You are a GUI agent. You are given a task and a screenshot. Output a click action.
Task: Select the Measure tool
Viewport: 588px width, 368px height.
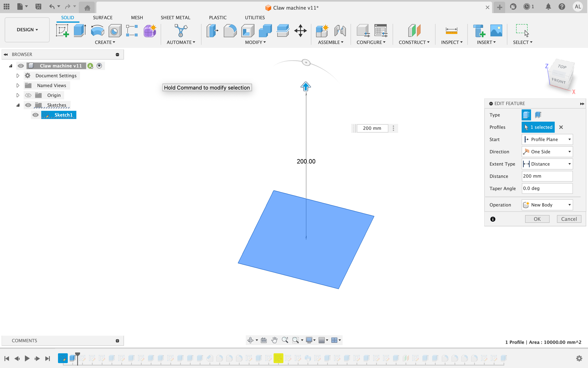point(452,31)
